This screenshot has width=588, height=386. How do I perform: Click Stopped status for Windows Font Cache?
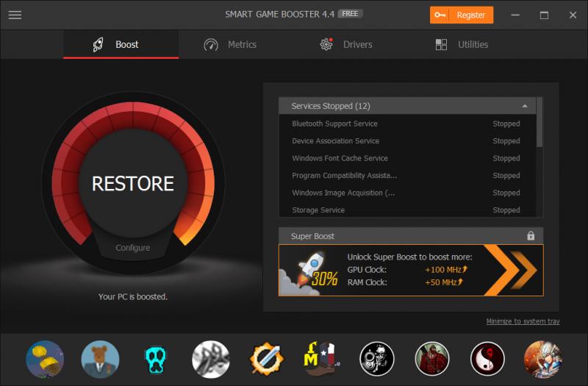tap(506, 158)
